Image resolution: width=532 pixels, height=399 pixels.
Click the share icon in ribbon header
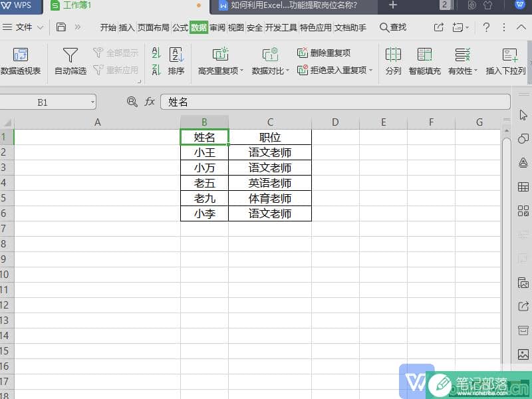coord(439,27)
